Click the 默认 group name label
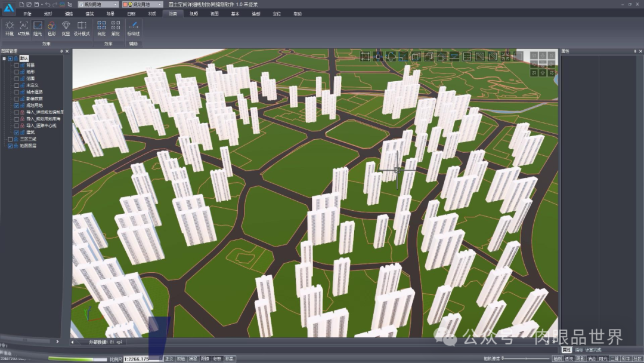This screenshot has width=644, height=363. 24,59
